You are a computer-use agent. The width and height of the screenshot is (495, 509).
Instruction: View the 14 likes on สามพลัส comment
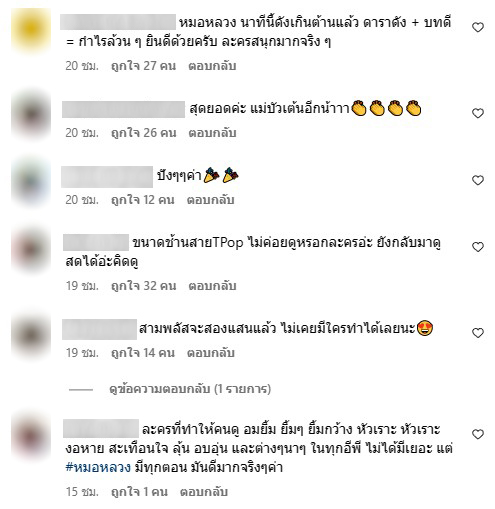(x=143, y=353)
